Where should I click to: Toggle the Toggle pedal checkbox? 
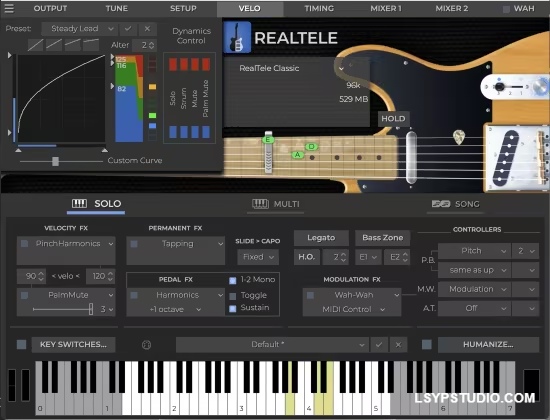[x=233, y=296]
